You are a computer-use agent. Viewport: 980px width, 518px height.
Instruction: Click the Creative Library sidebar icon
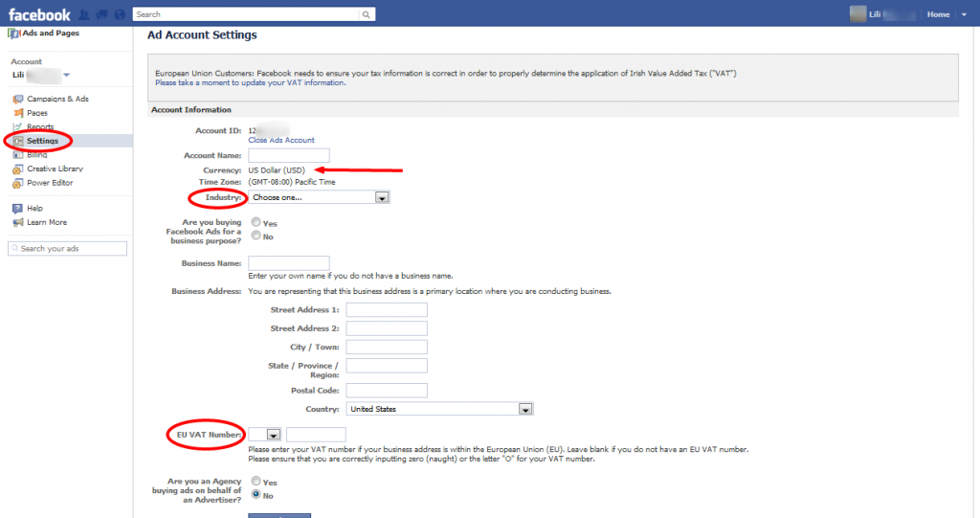tap(18, 169)
